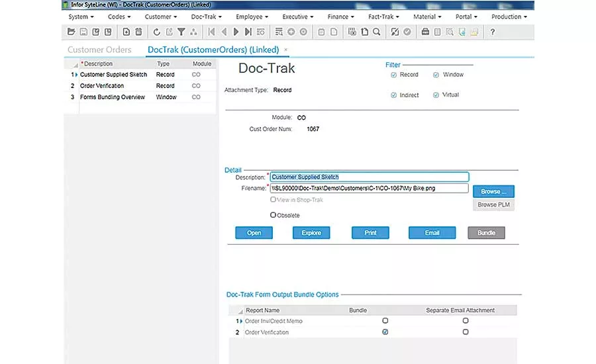Check the View in Shop-Trak checkbox
The height and width of the screenshot is (364, 596).
[x=273, y=199]
